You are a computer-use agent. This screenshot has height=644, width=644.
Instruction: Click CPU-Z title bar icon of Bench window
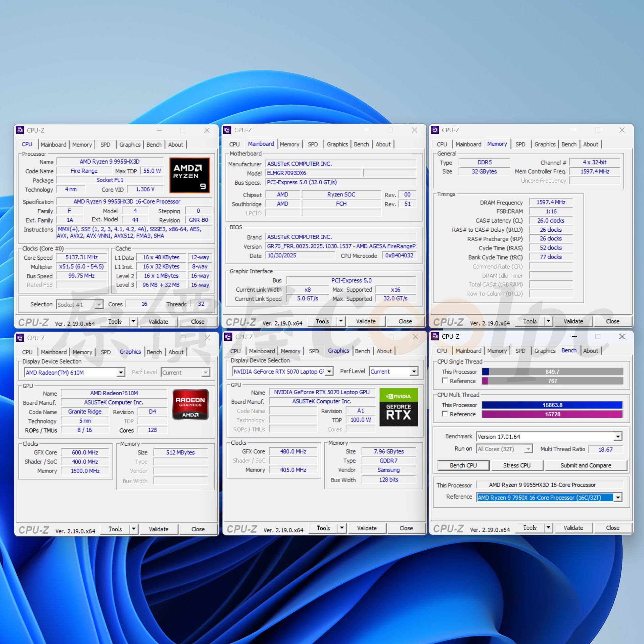click(x=435, y=337)
